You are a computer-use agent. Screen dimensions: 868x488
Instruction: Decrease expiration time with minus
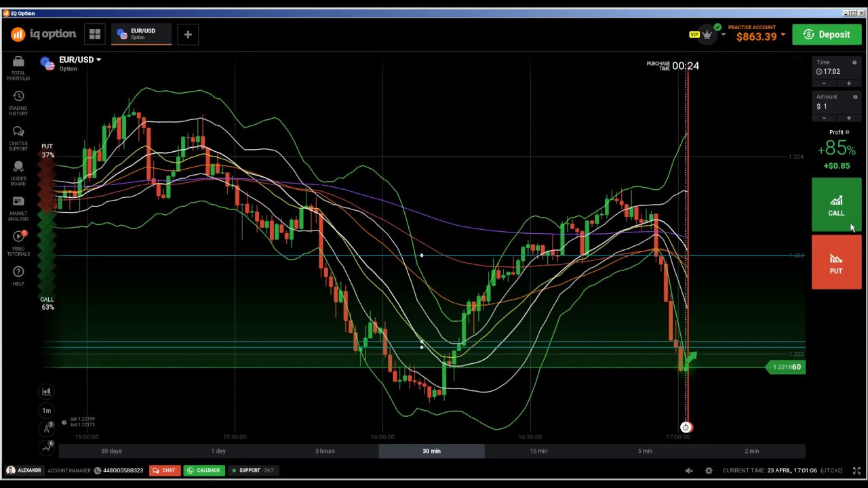pos(824,83)
